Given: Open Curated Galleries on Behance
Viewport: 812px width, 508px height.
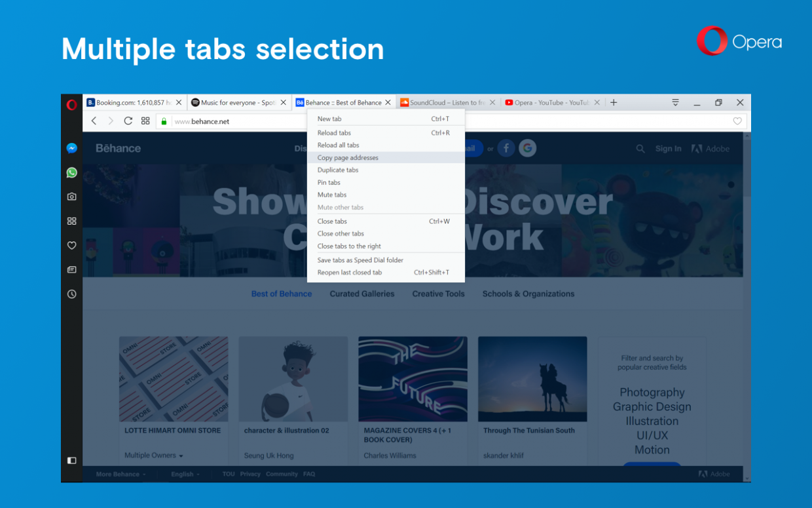Looking at the screenshot, I should pos(362,294).
